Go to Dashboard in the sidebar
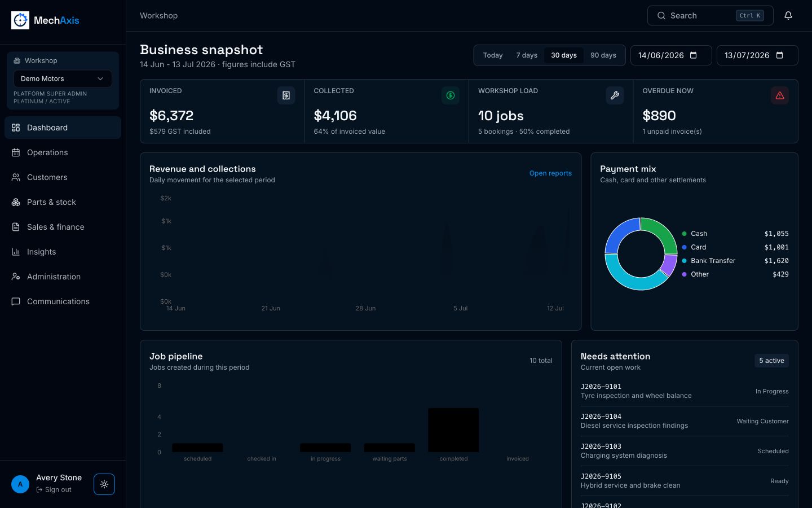The image size is (812, 508). tap(63, 128)
